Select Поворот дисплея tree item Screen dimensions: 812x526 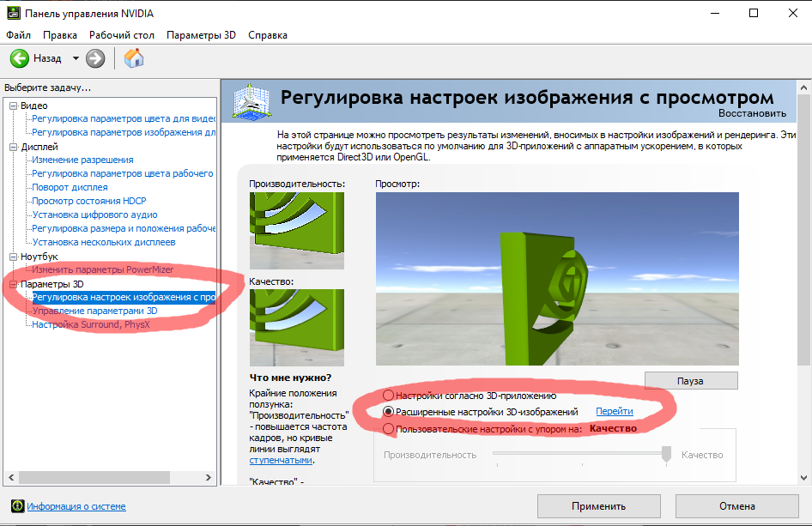coord(70,187)
